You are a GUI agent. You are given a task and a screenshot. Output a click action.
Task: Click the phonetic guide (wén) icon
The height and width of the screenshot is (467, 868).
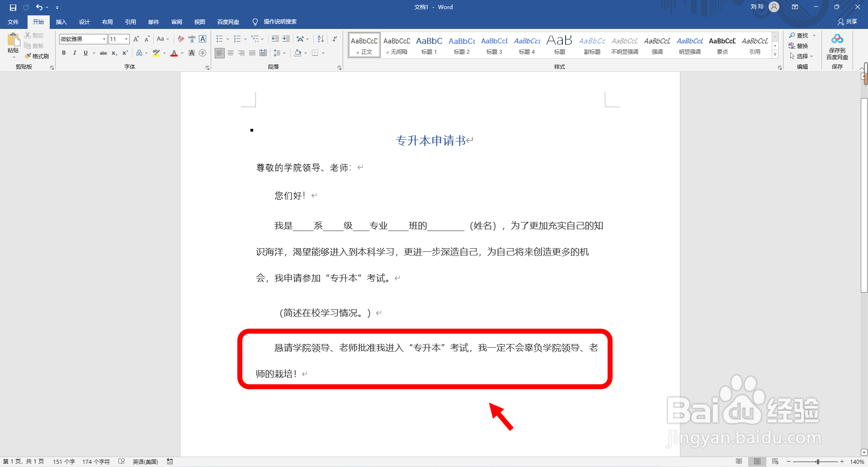coord(192,39)
